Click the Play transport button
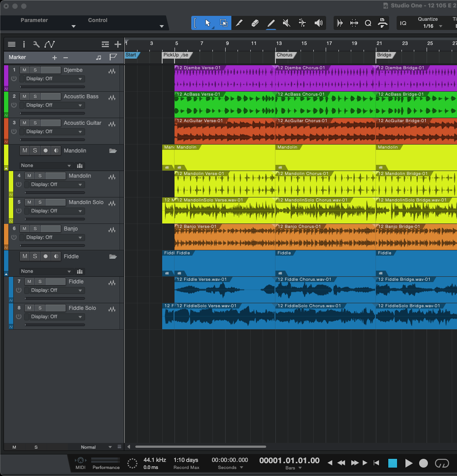The height and width of the screenshot is (476, 457). (x=409, y=463)
